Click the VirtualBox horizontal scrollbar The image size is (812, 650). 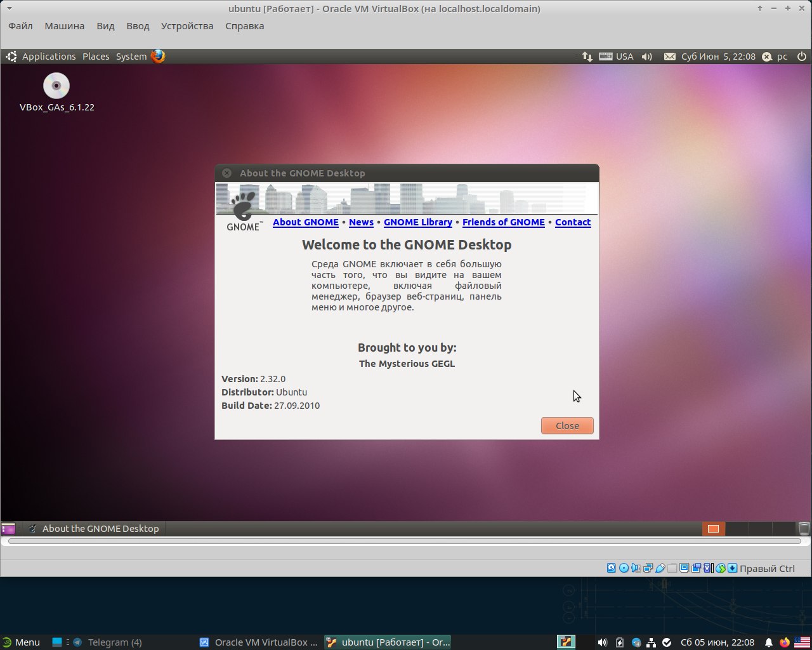pyautogui.click(x=404, y=541)
